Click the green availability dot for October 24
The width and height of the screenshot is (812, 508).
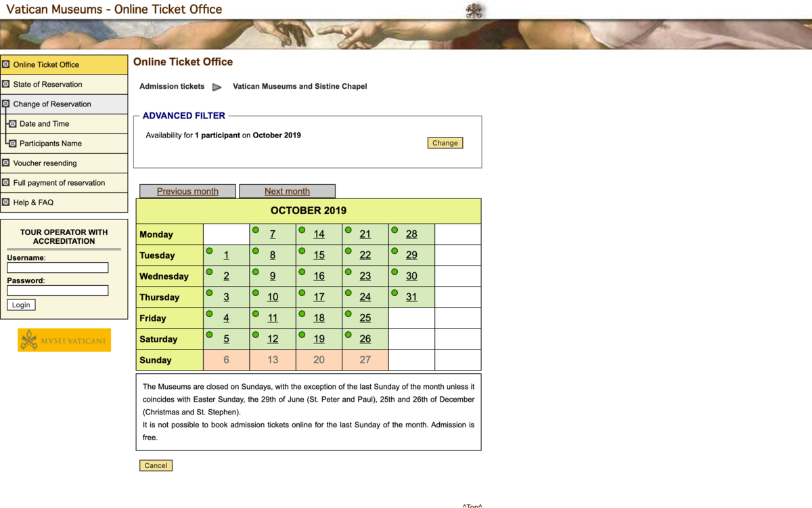348,293
